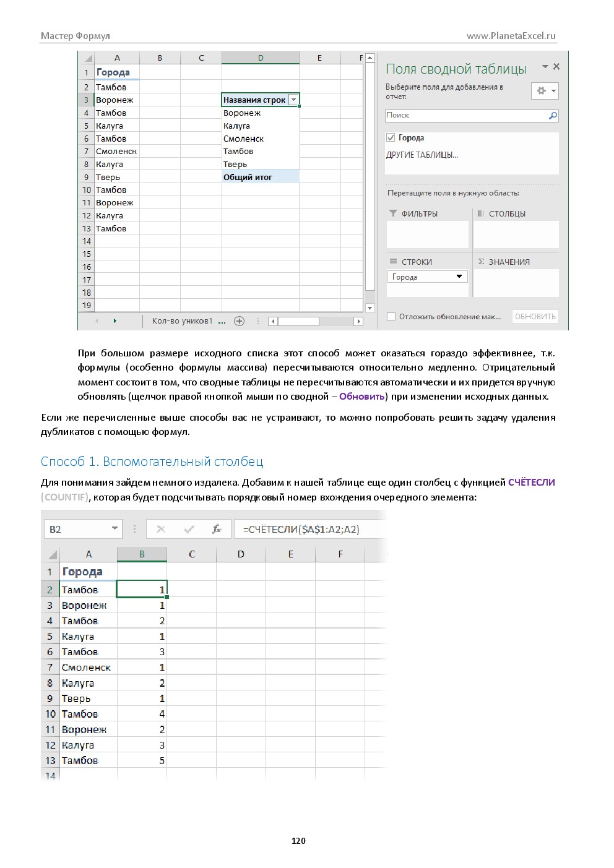Select column B header in lower sheet
The image size is (614, 868).
click(x=142, y=554)
